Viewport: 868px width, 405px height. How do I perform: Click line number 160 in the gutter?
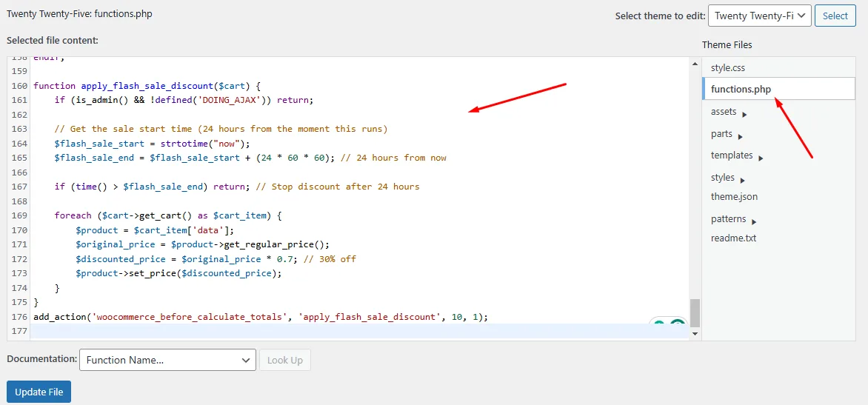coord(19,86)
